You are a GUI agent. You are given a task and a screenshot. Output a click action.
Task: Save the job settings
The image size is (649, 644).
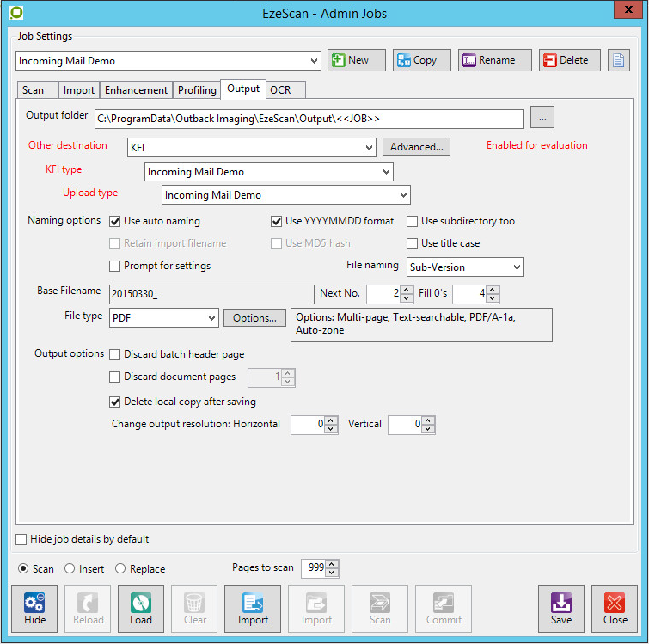[561, 608]
